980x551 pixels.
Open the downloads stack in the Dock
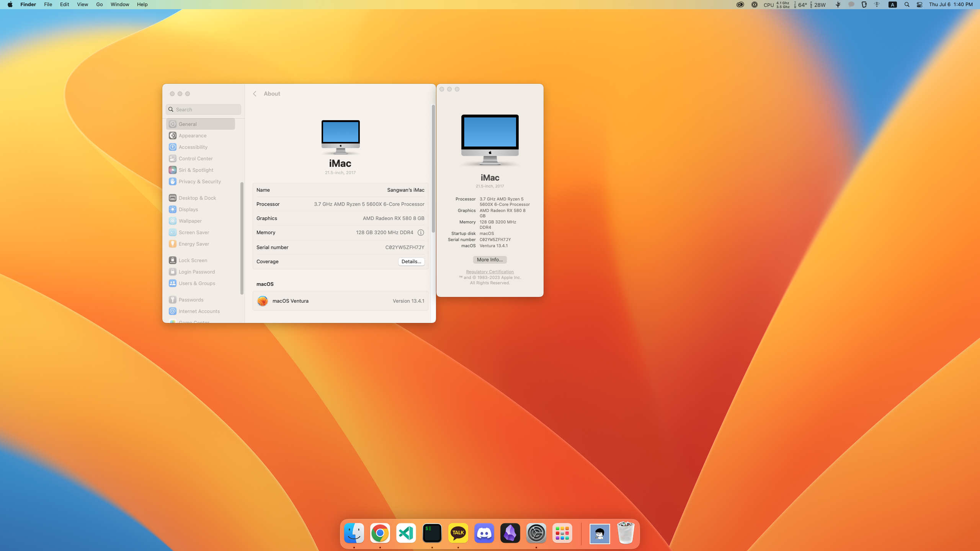pyautogui.click(x=600, y=533)
